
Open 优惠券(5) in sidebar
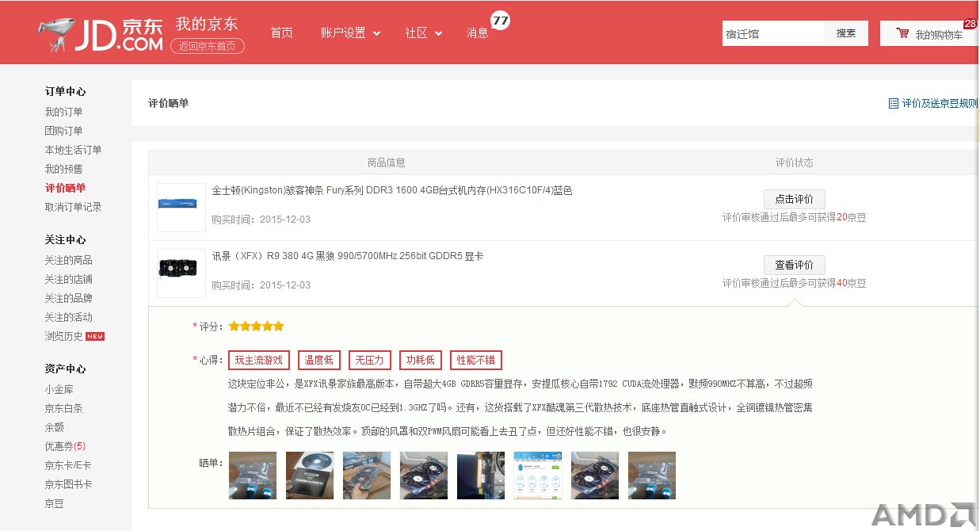(x=65, y=446)
